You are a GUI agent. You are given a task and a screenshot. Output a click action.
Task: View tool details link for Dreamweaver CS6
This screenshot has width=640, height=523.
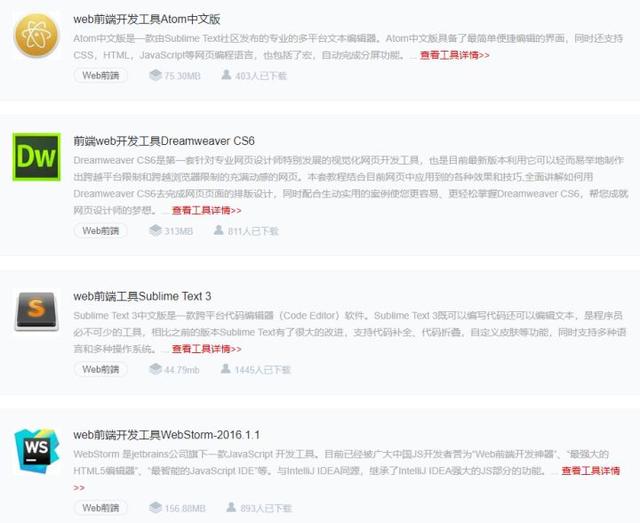207,210
